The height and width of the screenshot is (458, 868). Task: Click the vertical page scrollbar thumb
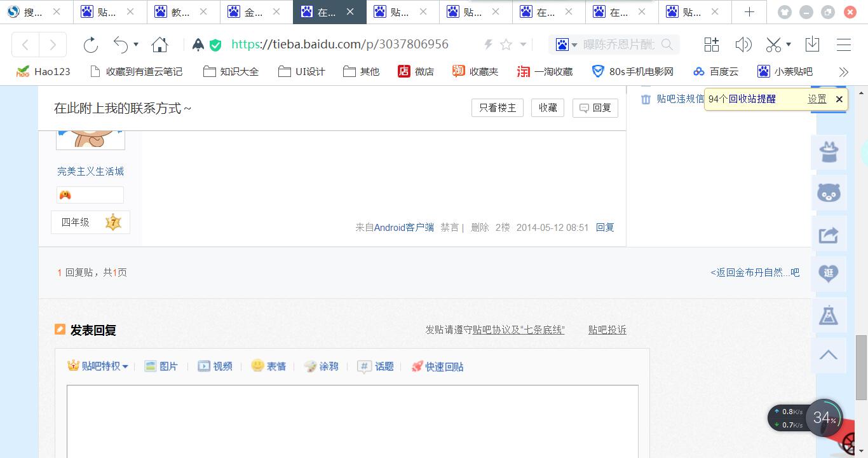861,368
